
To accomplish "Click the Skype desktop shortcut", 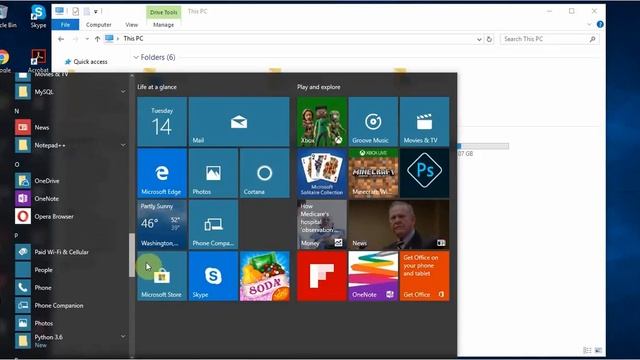I will point(38,16).
